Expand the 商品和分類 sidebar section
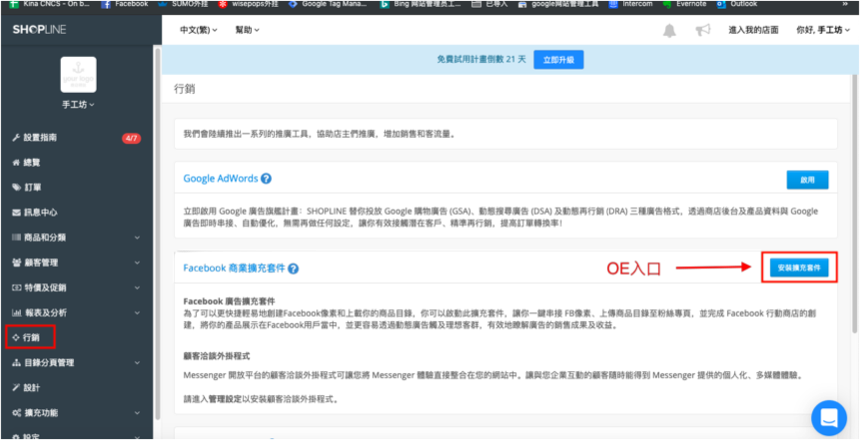 (76, 238)
